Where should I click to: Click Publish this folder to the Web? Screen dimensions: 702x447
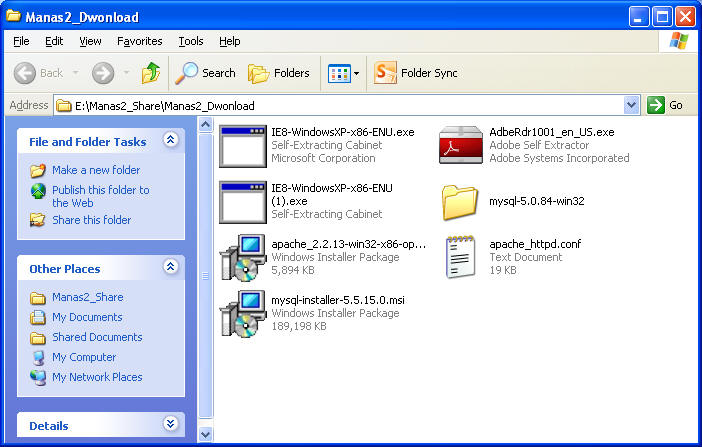pyautogui.click(x=101, y=196)
